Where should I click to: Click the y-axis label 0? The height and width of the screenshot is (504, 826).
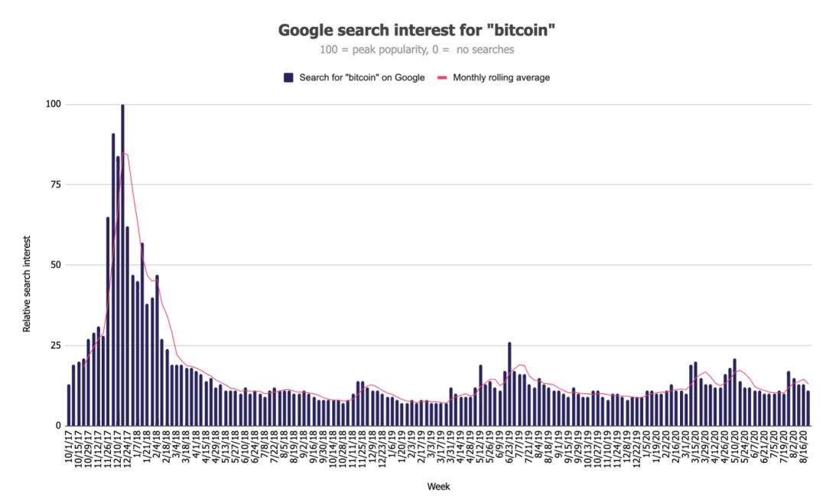pos(58,425)
